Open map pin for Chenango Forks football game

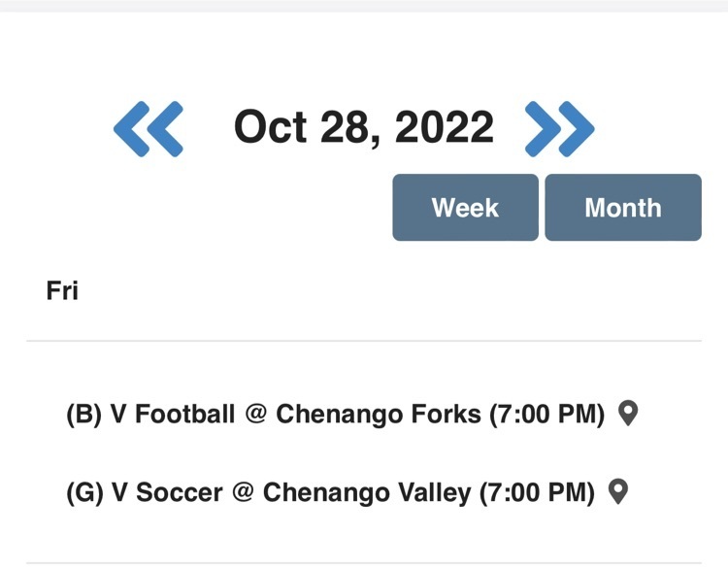[628, 413]
